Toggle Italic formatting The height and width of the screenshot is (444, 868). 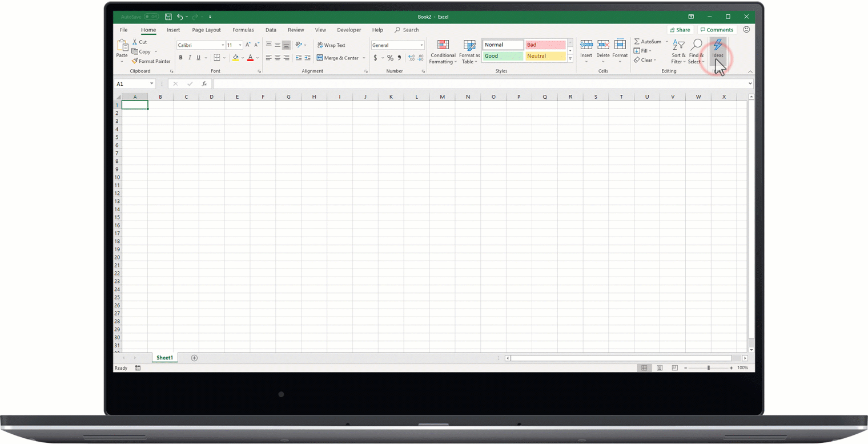click(190, 58)
